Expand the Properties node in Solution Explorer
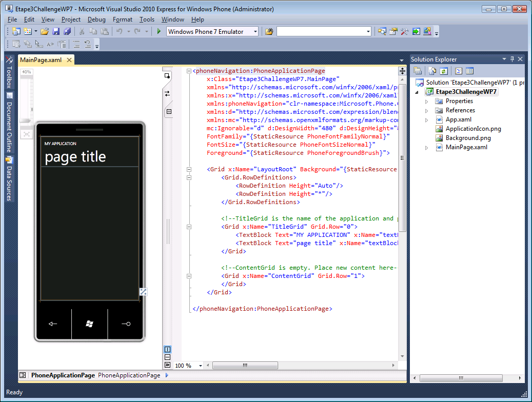Image resolution: width=532 pixels, height=402 pixels. coord(426,102)
